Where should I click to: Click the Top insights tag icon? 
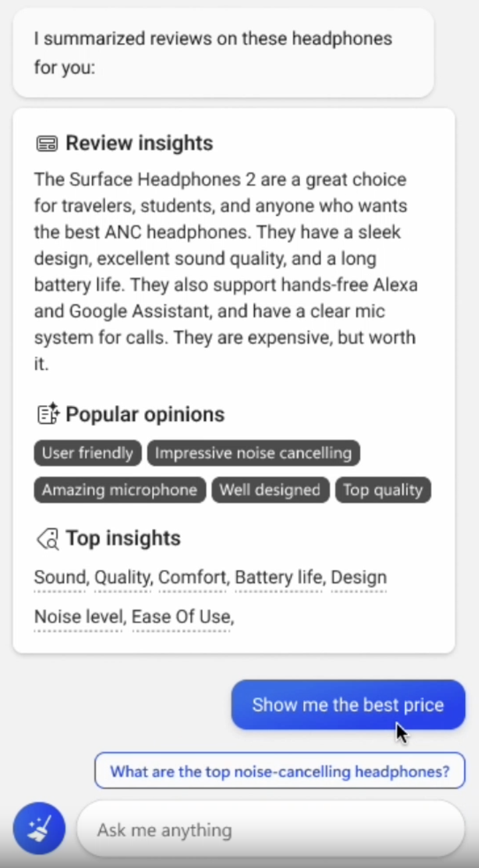coord(47,539)
